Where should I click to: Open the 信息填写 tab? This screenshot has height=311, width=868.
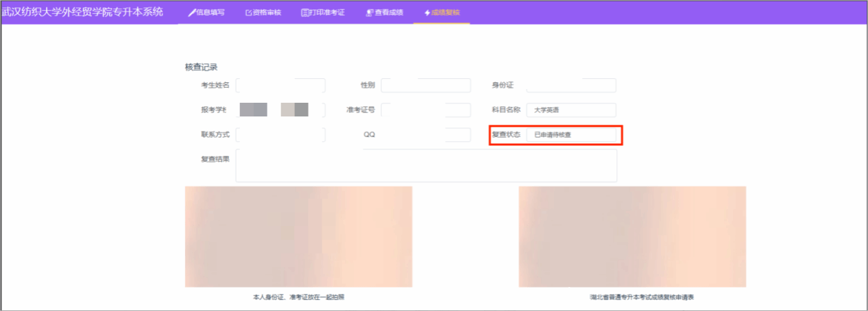206,13
